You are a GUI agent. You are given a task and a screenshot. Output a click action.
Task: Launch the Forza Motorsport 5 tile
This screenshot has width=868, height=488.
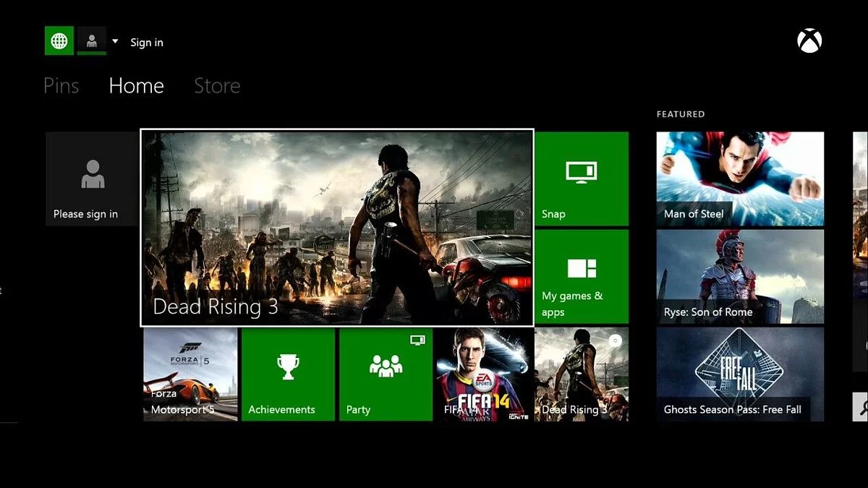(x=190, y=374)
